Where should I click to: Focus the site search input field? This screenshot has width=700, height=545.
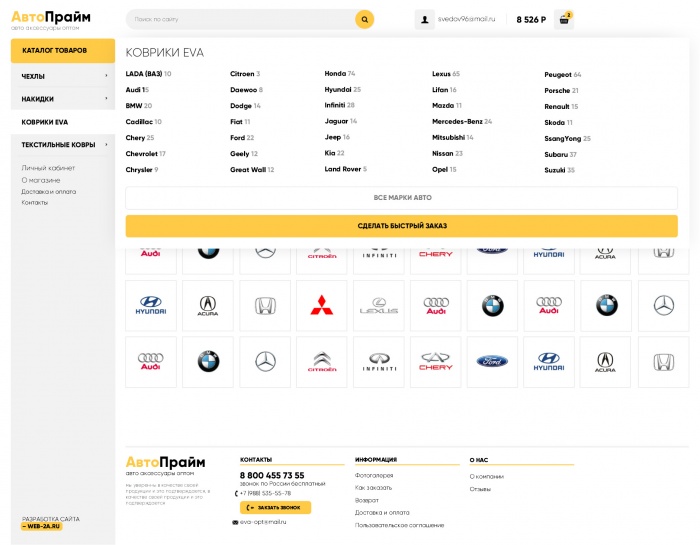point(240,19)
